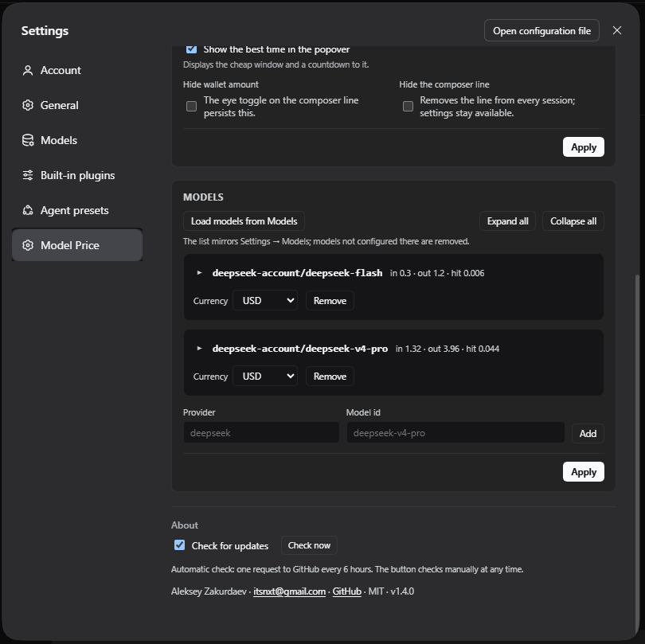
Task: Remove the deepseek-flash model
Action: (x=330, y=301)
